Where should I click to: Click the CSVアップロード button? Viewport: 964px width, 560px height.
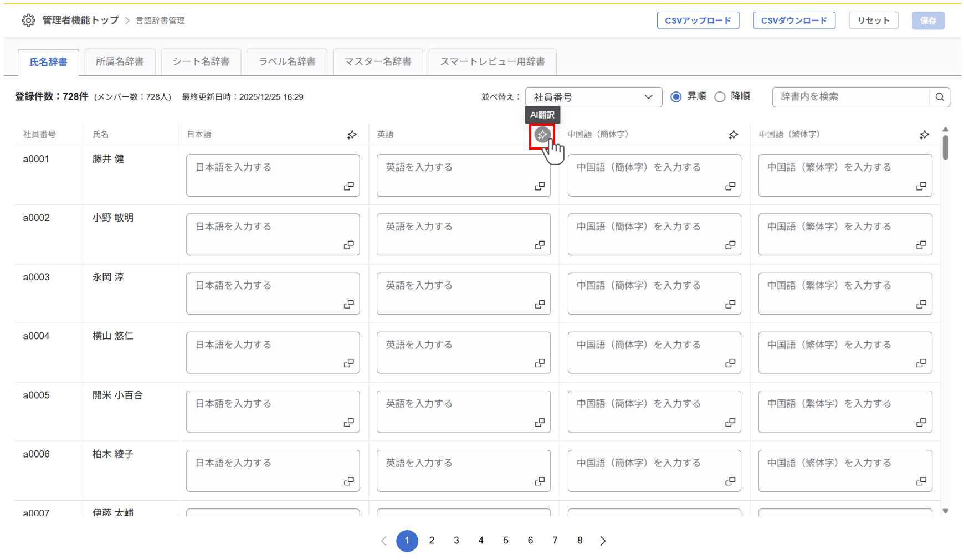point(698,20)
